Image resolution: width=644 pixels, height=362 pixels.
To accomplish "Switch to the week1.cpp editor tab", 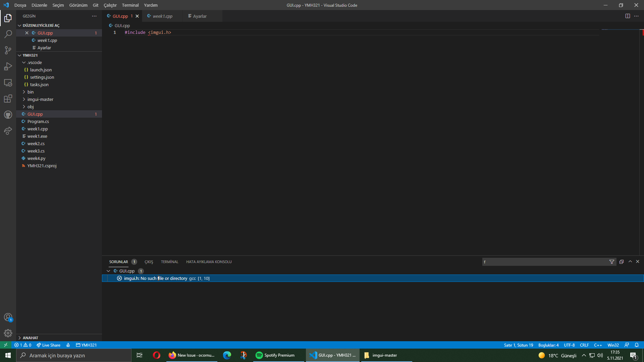I will 162,16.
